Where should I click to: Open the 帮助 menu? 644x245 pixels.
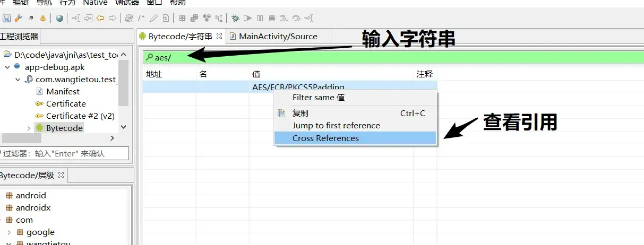[x=178, y=3]
